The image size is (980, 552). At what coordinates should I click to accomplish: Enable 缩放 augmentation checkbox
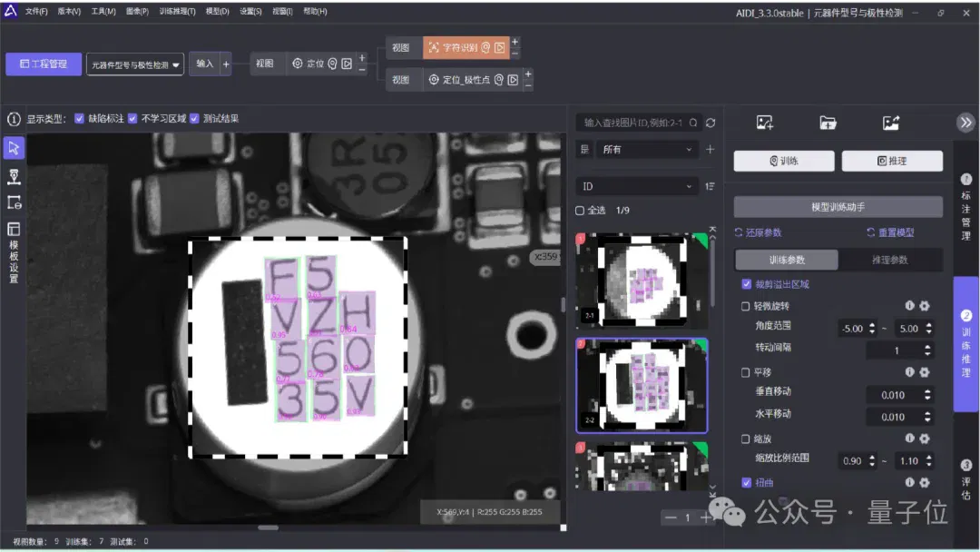point(746,439)
